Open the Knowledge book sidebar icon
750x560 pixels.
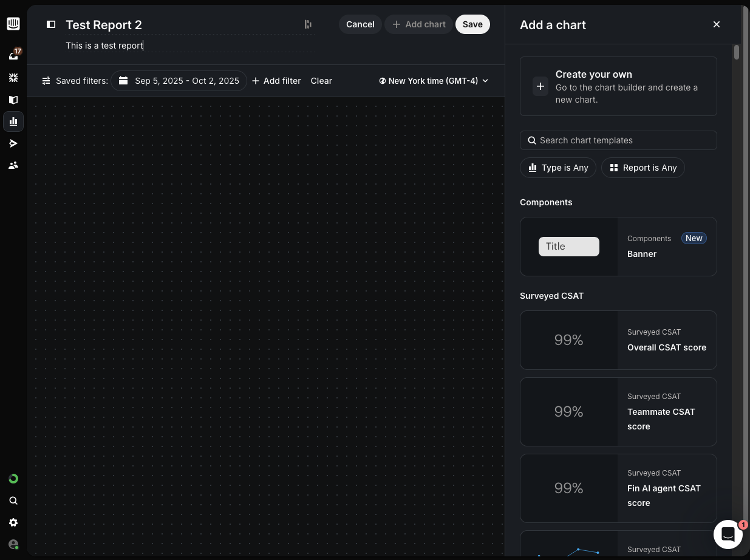pos(13,100)
